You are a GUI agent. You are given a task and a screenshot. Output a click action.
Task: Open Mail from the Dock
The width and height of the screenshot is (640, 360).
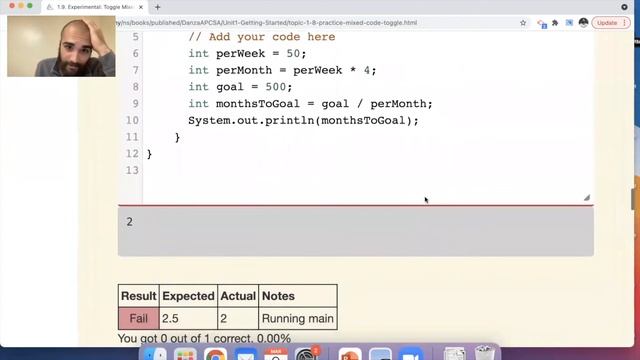click(245, 355)
